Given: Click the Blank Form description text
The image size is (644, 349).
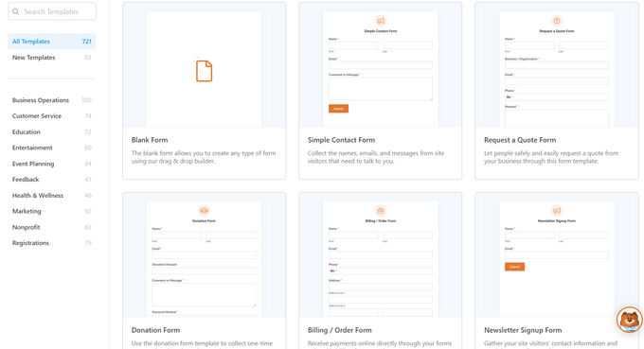Looking at the screenshot, I should 204,157.
